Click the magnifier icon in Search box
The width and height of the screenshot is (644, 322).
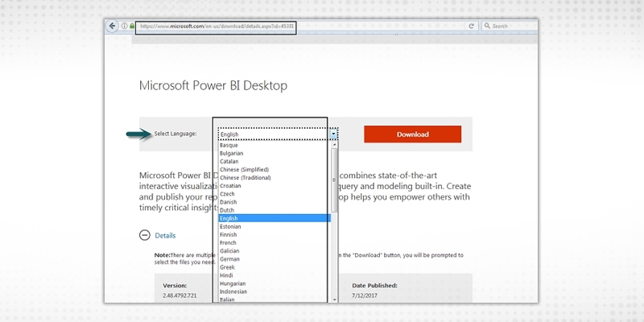pyautogui.click(x=487, y=26)
